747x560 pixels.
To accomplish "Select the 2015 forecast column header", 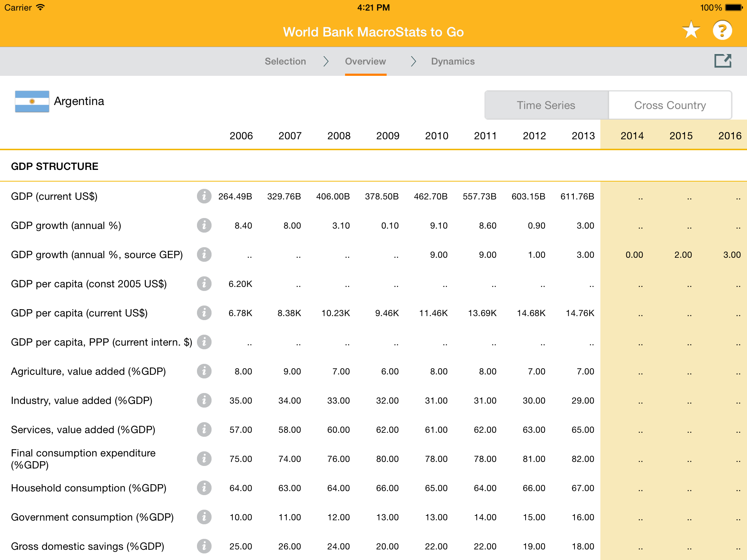I will [681, 136].
